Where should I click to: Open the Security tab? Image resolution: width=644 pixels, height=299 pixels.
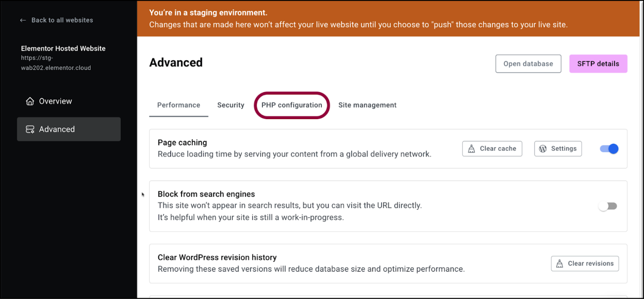231,105
